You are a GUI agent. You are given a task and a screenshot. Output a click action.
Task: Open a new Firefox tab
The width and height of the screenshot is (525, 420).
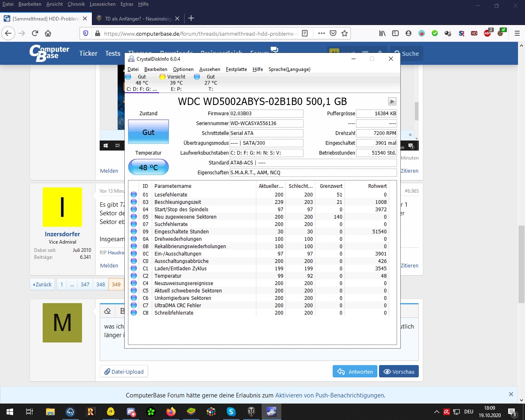click(x=191, y=18)
